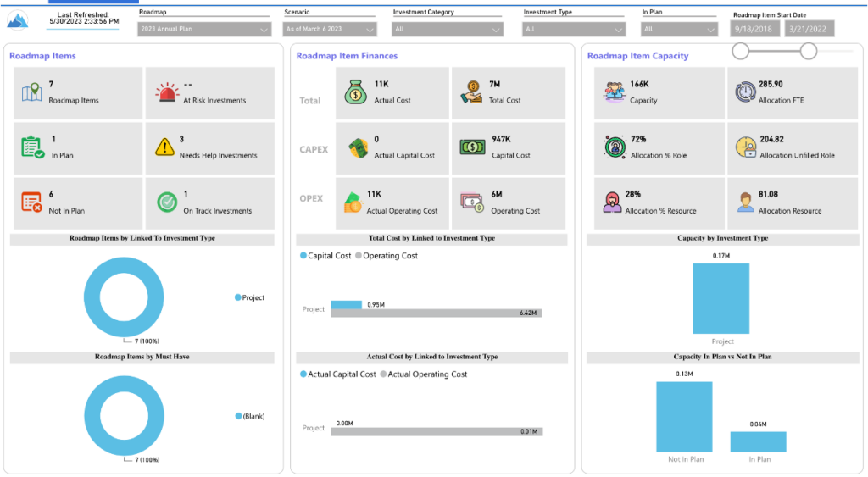Click the Capital Cost banknote icon
Screen dimensions: 868x477
pyautogui.click(x=472, y=147)
